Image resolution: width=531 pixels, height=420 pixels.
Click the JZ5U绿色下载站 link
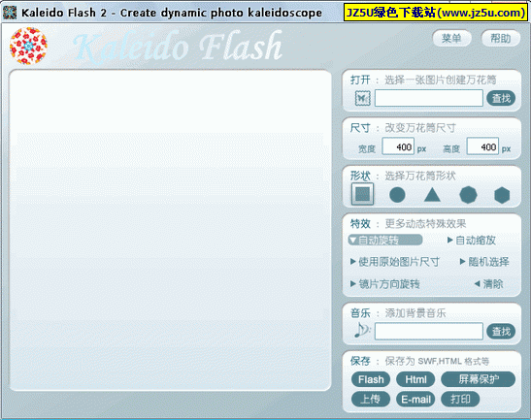436,13
